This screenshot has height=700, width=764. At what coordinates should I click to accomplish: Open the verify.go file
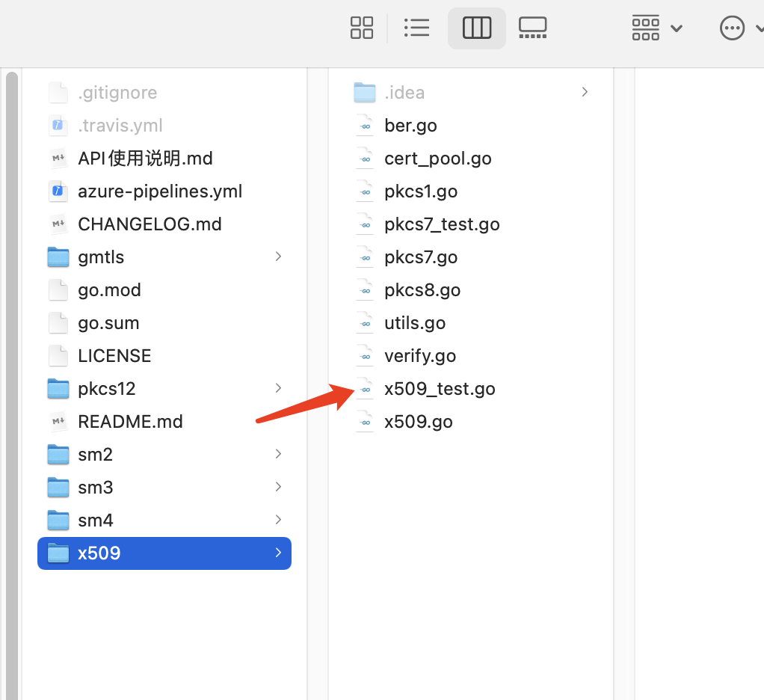point(419,355)
